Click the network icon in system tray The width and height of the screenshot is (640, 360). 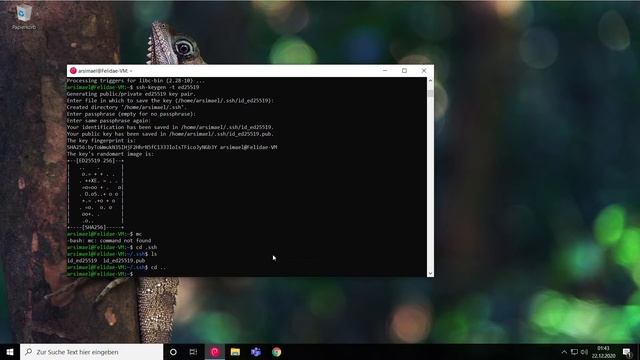pyautogui.click(x=574, y=352)
